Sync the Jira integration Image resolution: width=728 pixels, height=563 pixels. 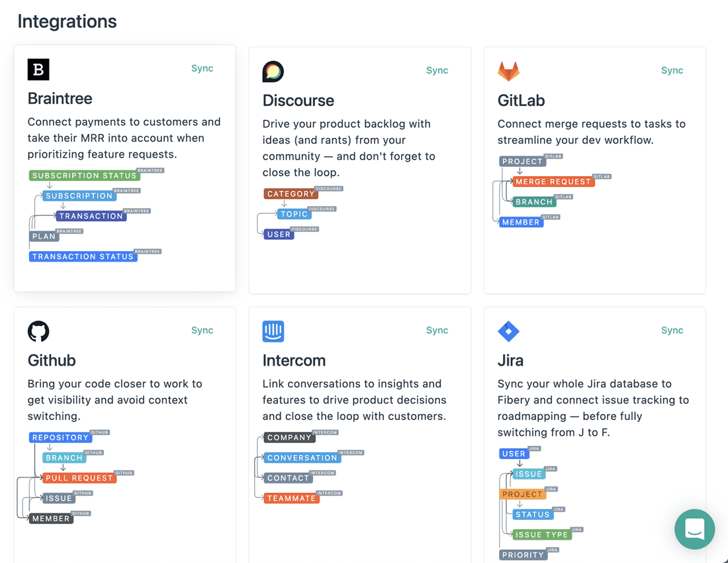pos(672,330)
